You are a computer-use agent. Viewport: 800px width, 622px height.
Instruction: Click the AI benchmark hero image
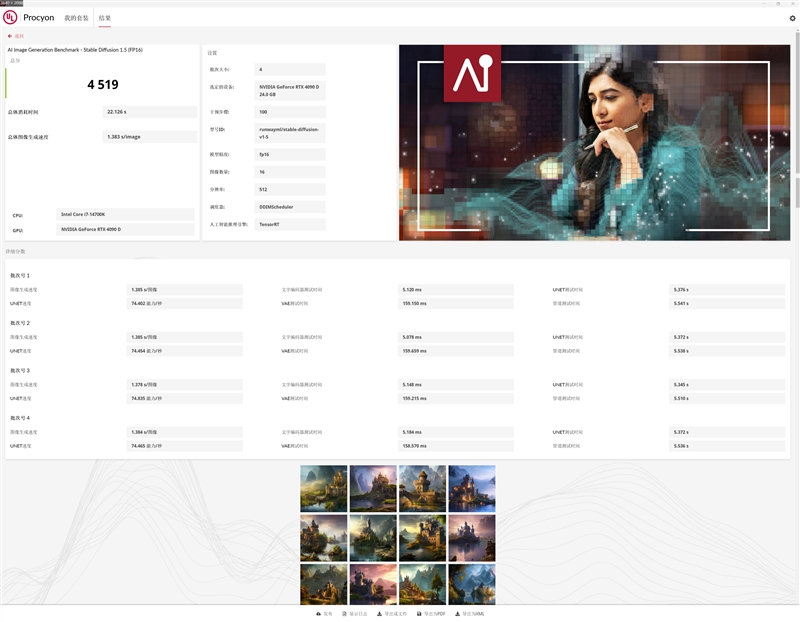(594, 142)
